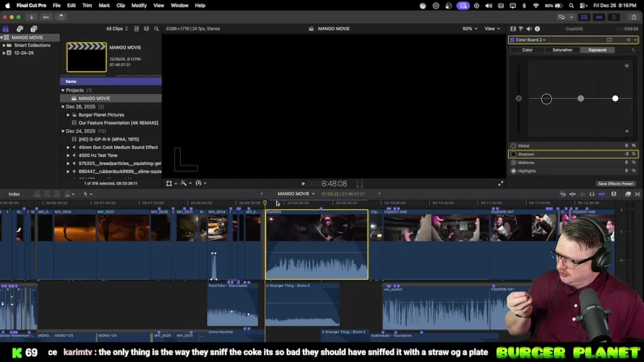Viewport: 644px width, 362px height.
Task: Open the Modify menu
Action: 139,6
